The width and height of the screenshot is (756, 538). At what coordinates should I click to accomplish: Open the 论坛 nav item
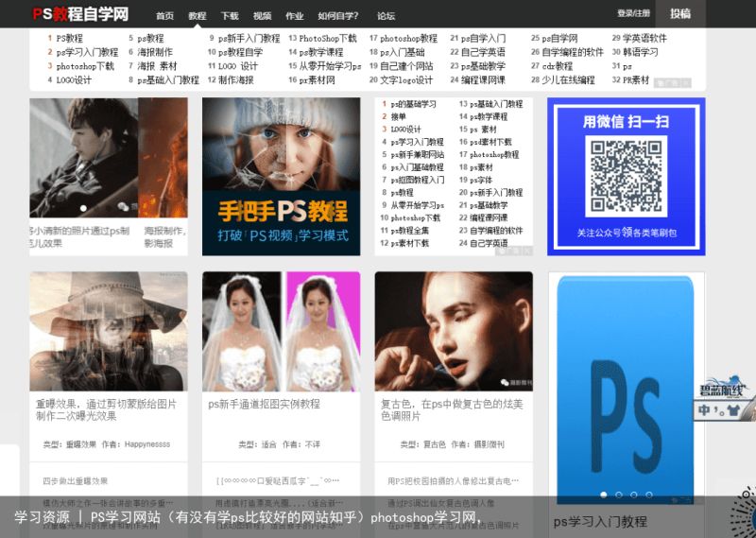[x=386, y=16]
